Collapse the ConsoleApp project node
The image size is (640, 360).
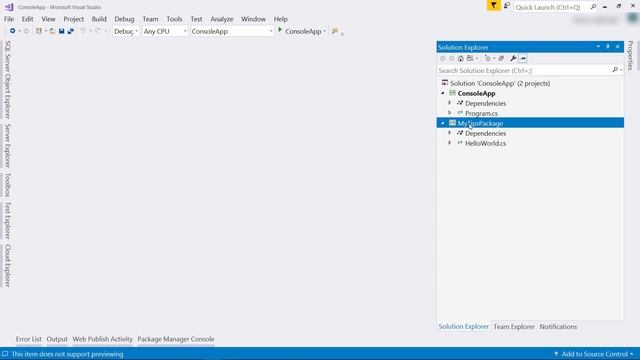tap(442, 93)
